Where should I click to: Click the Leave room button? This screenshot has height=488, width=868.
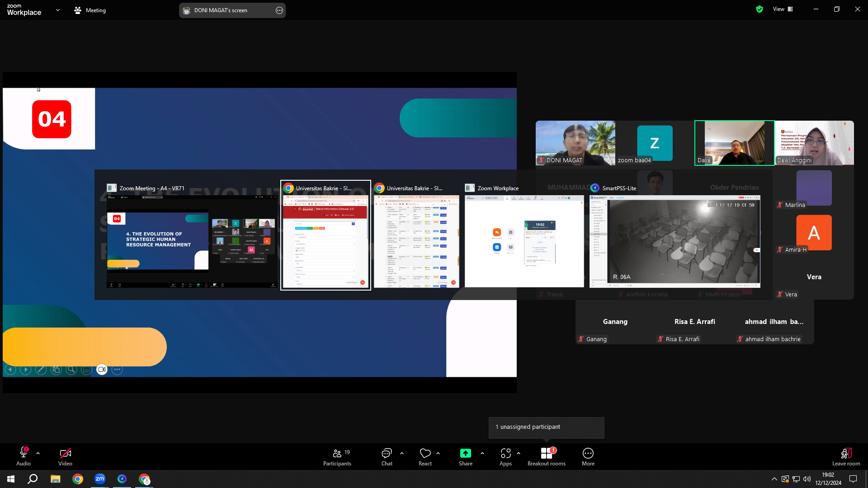846,456
